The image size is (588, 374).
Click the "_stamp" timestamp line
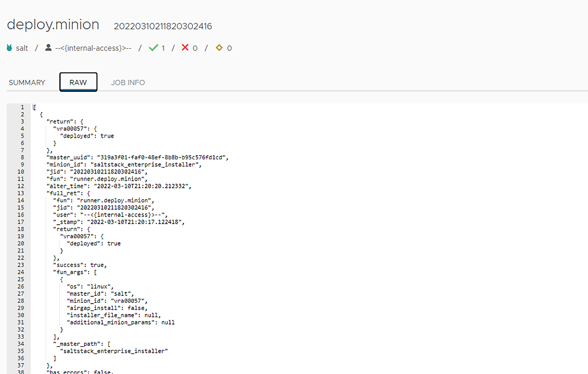(119, 222)
